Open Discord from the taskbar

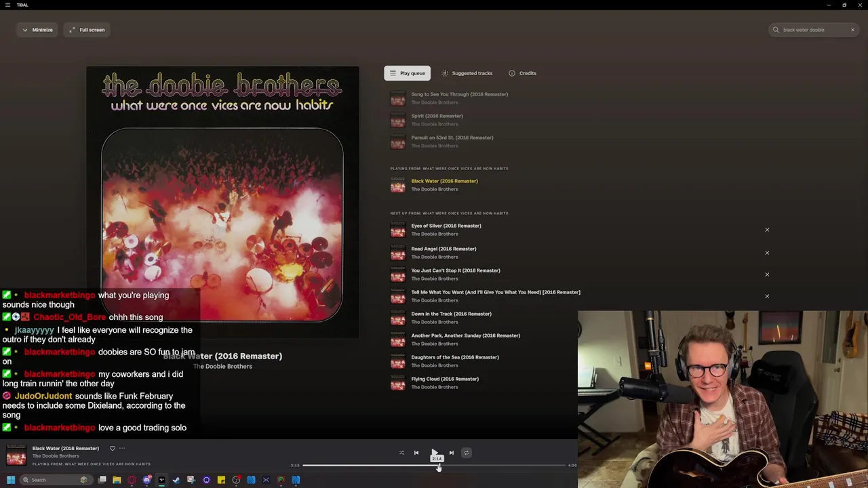(146, 480)
